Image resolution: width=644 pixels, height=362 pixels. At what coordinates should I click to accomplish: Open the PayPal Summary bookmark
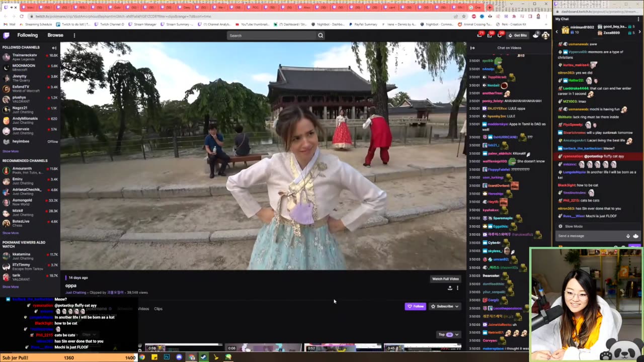point(363,24)
